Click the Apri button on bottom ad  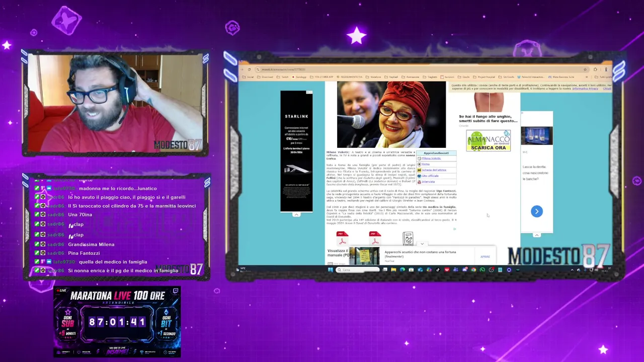485,256
